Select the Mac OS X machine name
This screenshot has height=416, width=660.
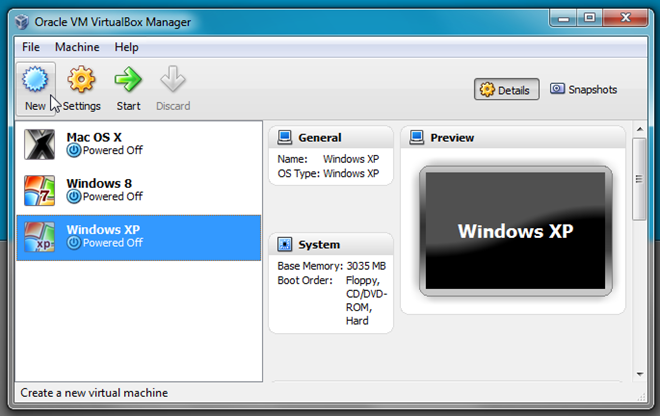(94, 137)
